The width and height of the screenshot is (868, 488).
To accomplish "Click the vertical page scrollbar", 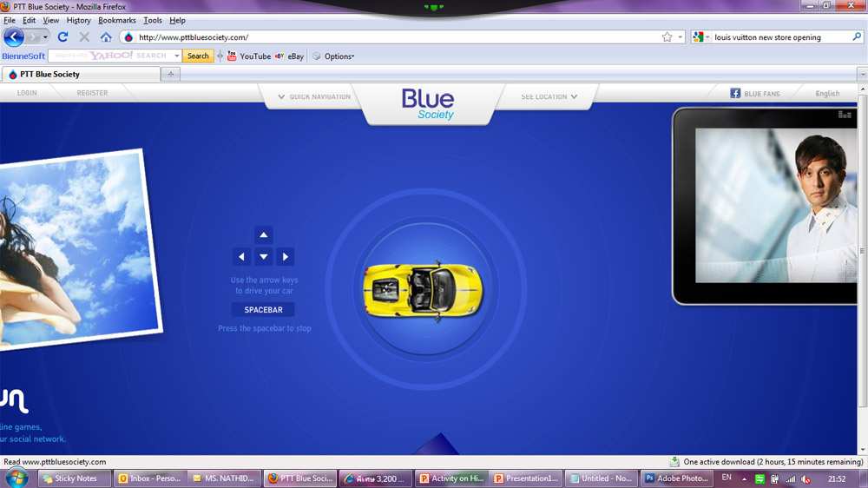I will 863,251.
